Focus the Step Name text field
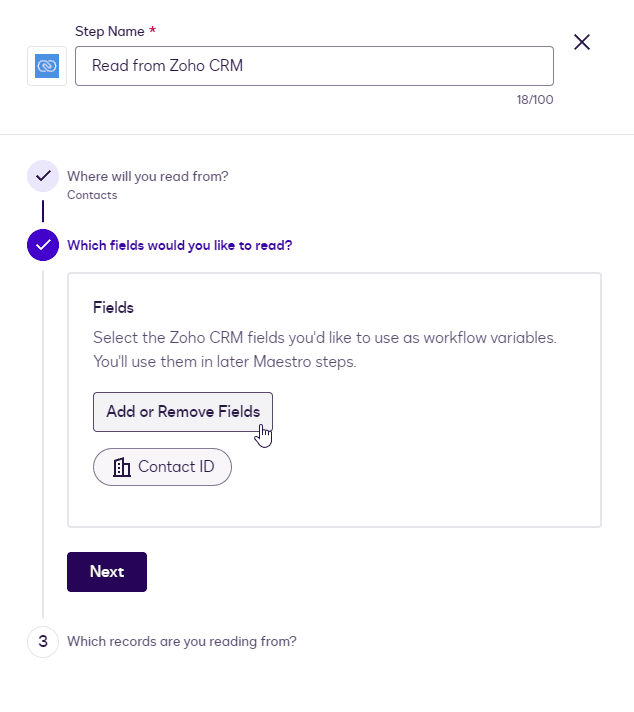The height and width of the screenshot is (712, 634). (314, 66)
